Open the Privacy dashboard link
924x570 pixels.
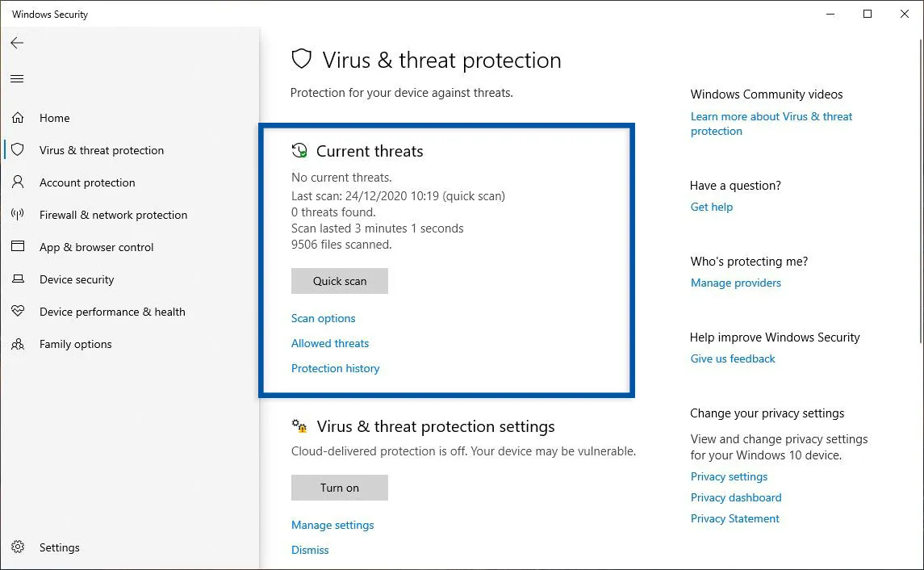pos(735,497)
